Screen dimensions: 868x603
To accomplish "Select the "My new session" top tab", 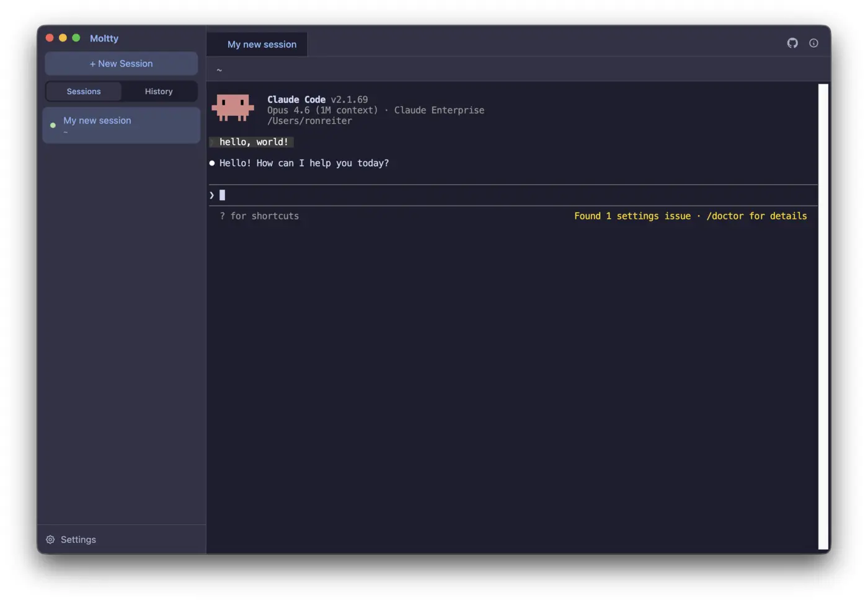I will tap(262, 45).
